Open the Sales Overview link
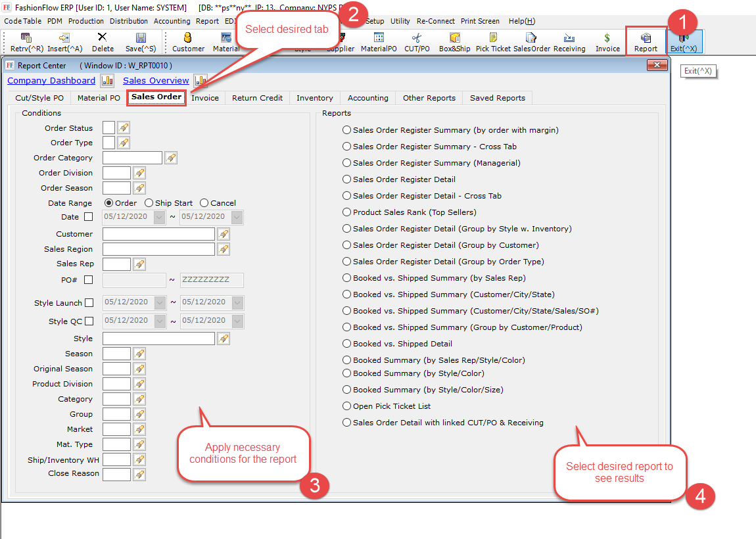 tap(156, 81)
